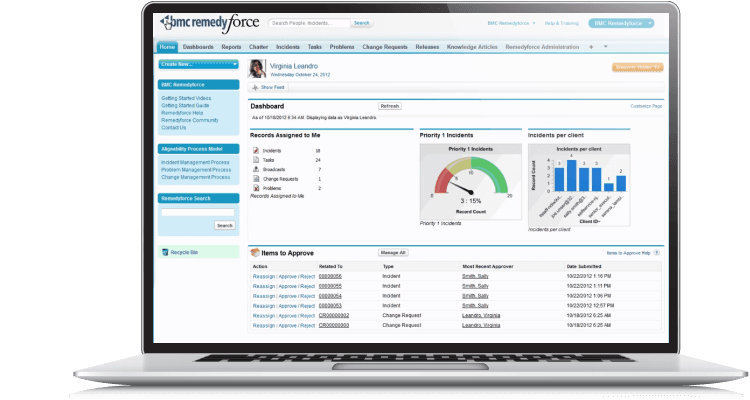This screenshot has width=750, height=400.
Task: Click the orange button near the header
Action: pyautogui.click(x=637, y=67)
